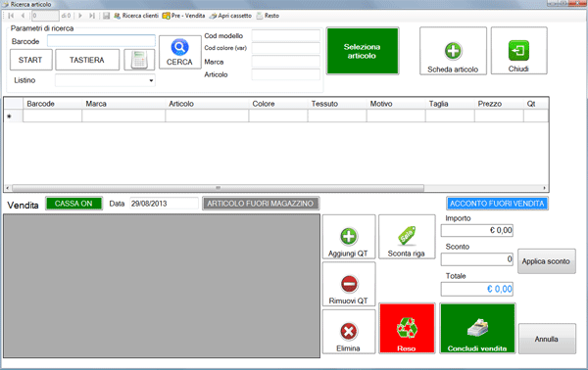Click the Totale amount field

(x=477, y=289)
